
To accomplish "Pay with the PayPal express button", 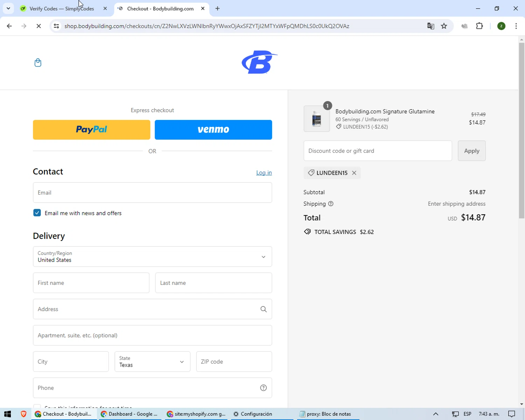I will [92, 130].
